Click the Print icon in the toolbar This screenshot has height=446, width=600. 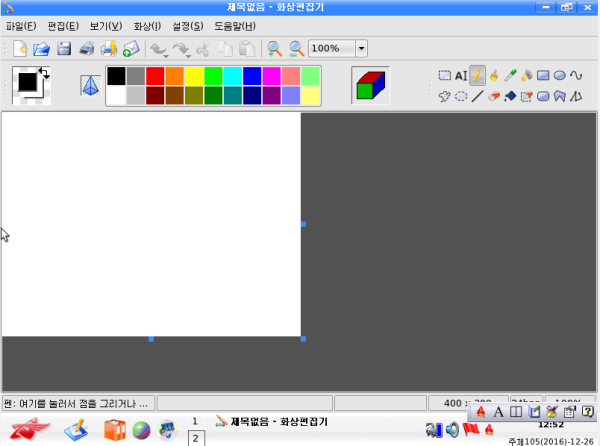click(x=87, y=48)
